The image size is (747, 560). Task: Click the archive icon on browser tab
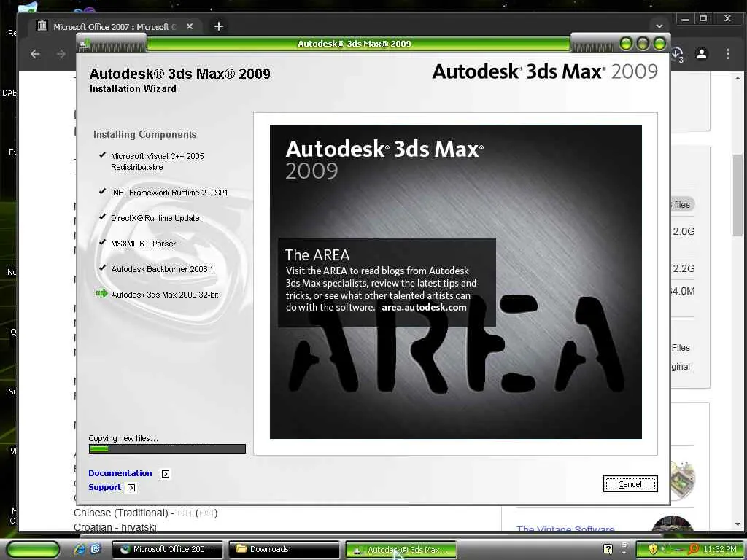pyautogui.click(x=42, y=26)
